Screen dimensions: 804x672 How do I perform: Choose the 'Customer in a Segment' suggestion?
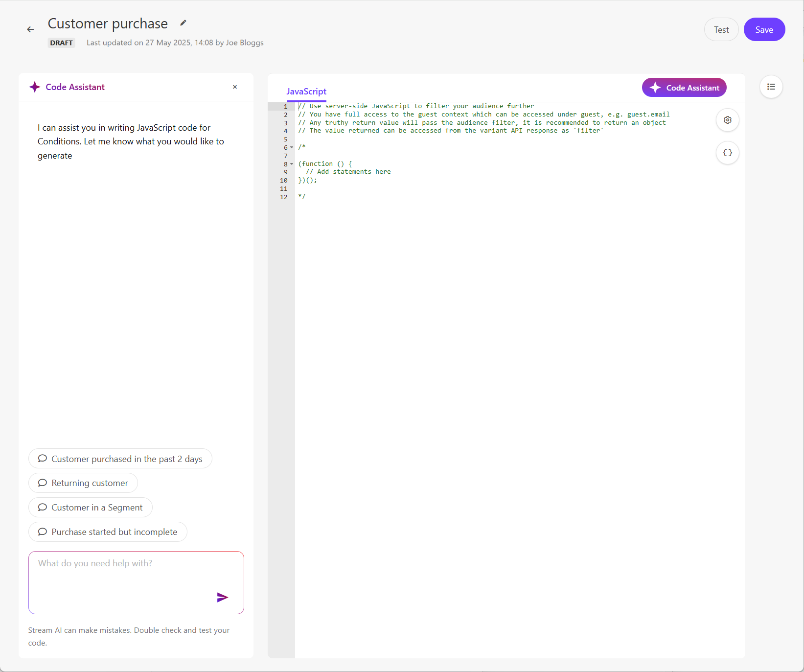click(91, 508)
